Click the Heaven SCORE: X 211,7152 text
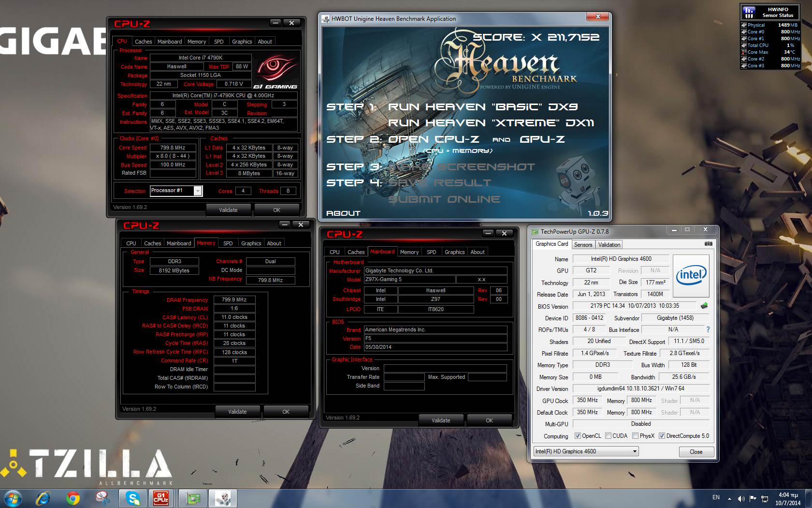812x508 pixels. [x=536, y=37]
